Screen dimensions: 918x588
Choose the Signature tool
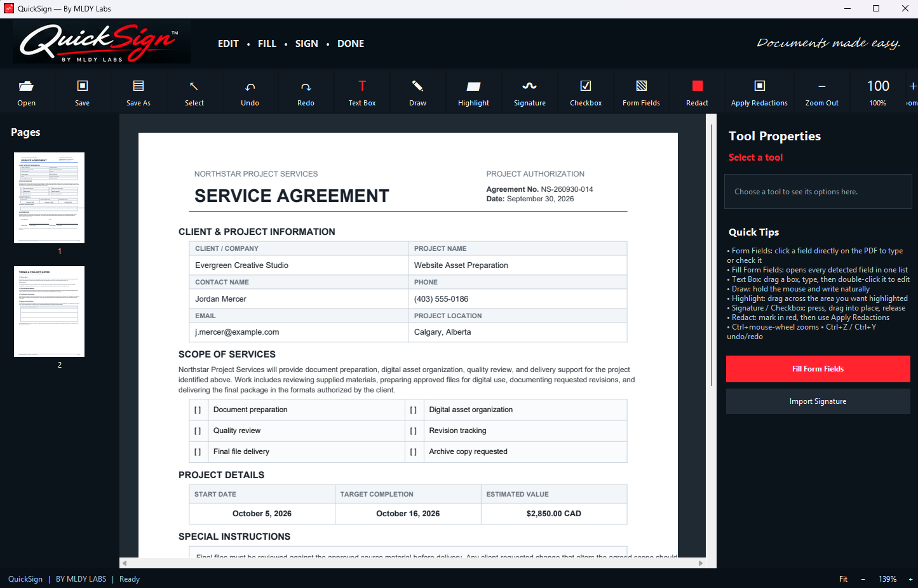pyautogui.click(x=530, y=91)
